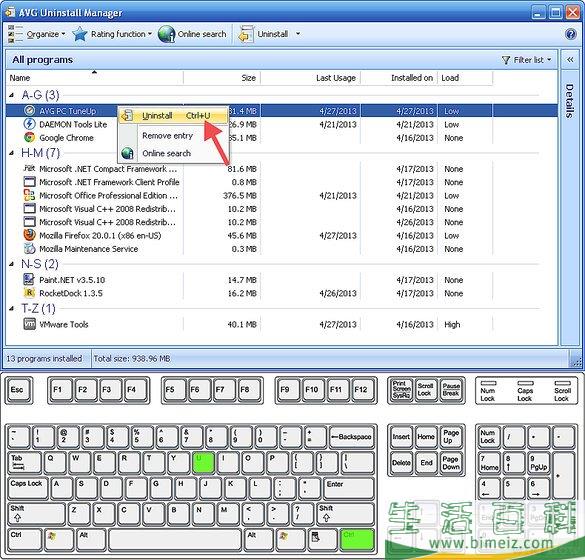Click the Uninstall toolbar button text
This screenshot has width=585, height=560.
click(273, 34)
